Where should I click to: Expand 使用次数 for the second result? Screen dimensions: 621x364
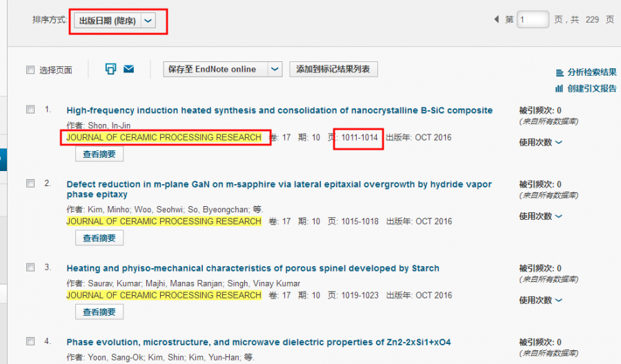click(x=540, y=216)
